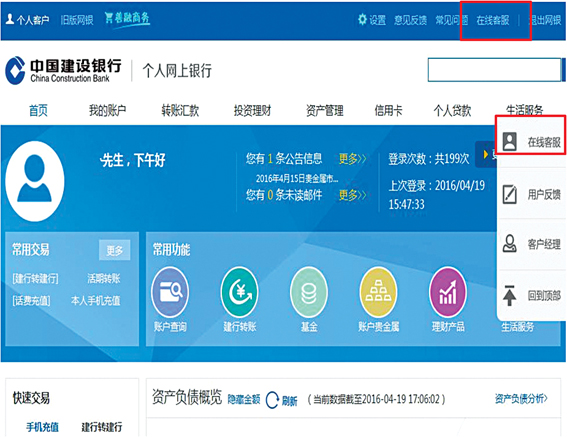Image resolution: width=567 pixels, height=437 pixels.
Task: Toggle 隐藏金额 to hide amounts
Action: pyautogui.click(x=244, y=399)
